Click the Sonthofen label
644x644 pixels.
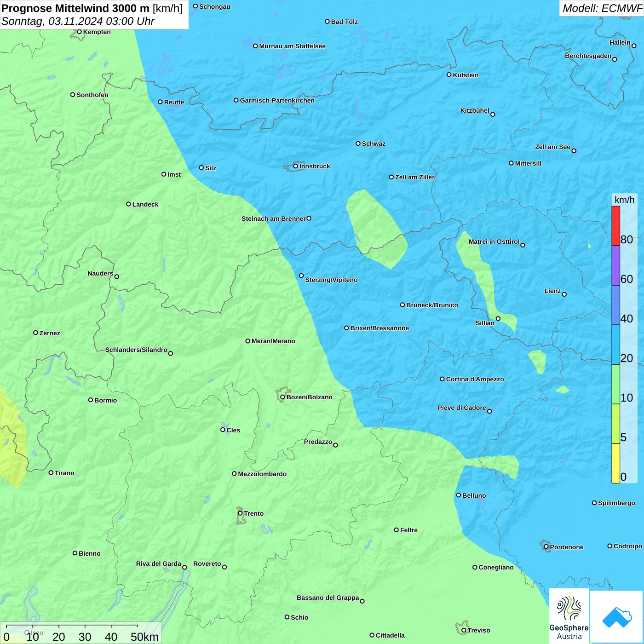click(x=92, y=95)
